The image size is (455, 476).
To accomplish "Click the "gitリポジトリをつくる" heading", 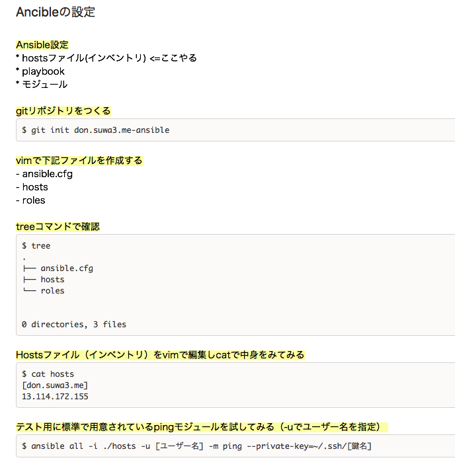I will pos(63,111).
